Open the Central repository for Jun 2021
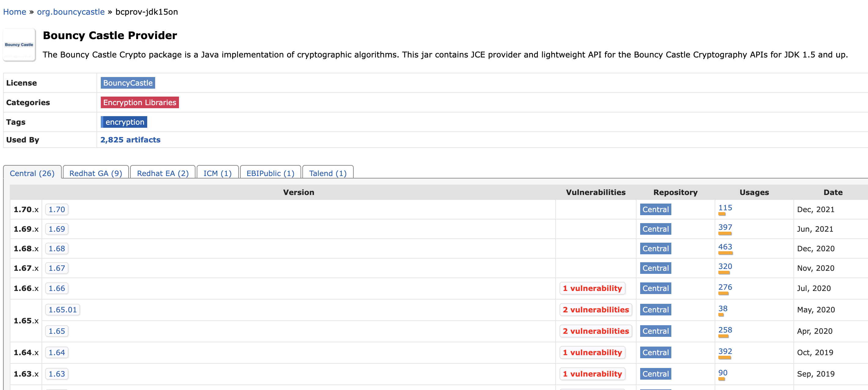Viewport: 868px width, 390px height. tap(655, 229)
